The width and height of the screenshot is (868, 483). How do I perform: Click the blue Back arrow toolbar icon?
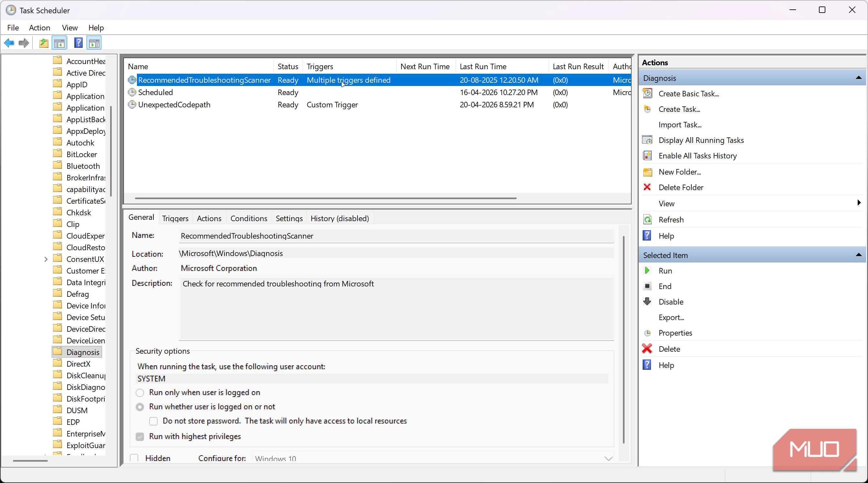coord(9,43)
